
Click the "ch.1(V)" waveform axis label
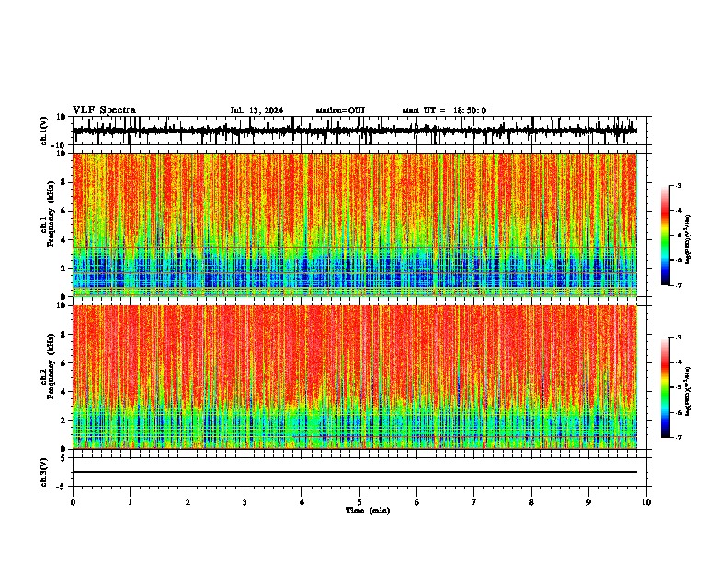pyautogui.click(x=44, y=131)
